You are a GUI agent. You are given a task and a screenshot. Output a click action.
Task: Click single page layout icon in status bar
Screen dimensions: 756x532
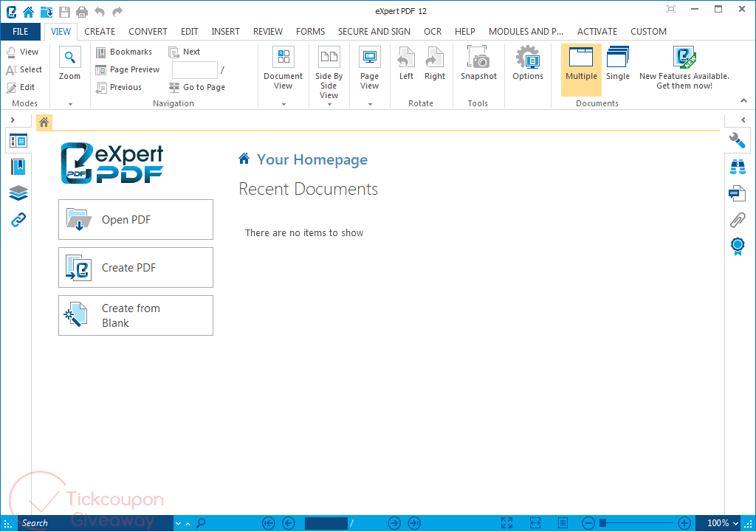coord(563,523)
